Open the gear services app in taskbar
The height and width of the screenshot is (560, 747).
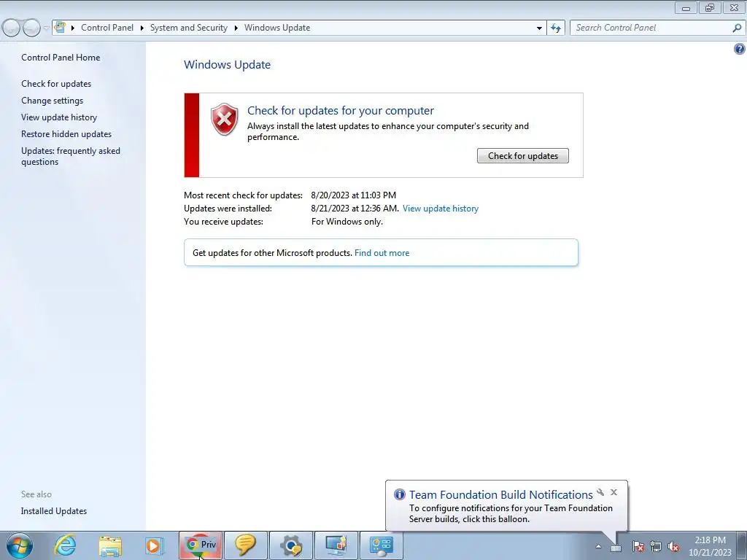click(290, 545)
